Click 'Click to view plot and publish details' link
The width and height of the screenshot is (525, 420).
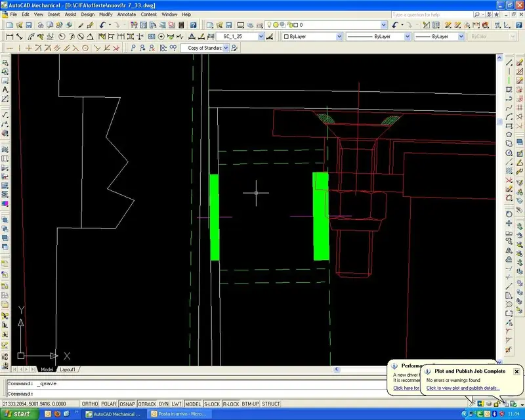click(x=463, y=388)
